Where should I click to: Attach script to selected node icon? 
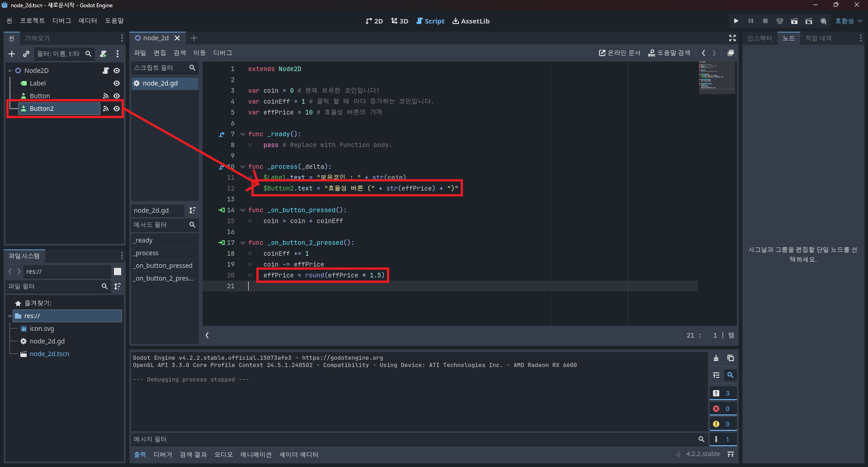104,54
